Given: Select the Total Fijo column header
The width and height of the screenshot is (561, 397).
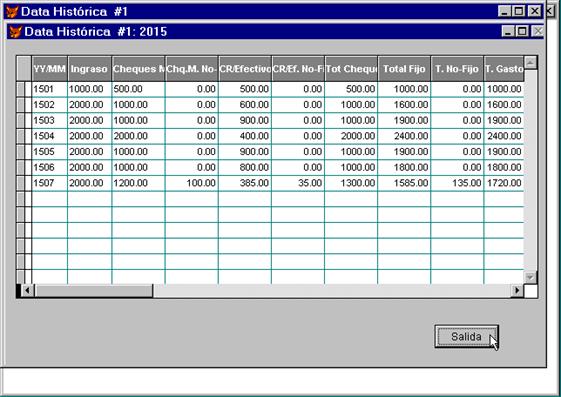Looking at the screenshot, I should 404,69.
